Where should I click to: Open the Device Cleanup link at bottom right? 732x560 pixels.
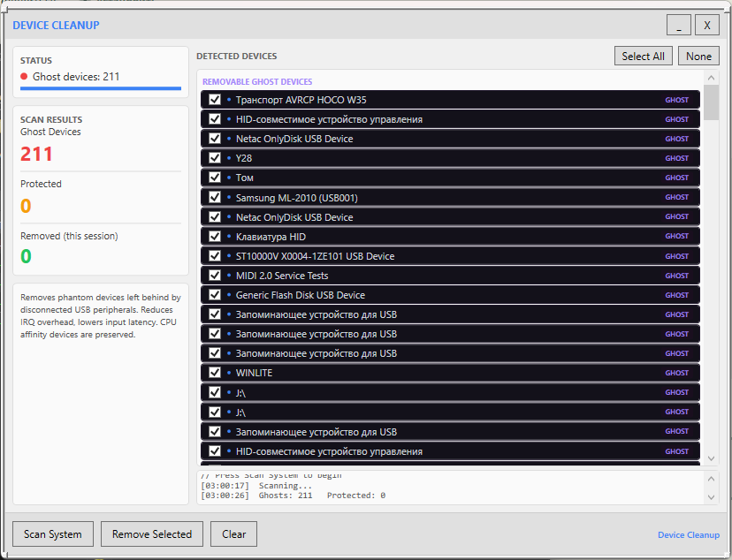(x=688, y=535)
